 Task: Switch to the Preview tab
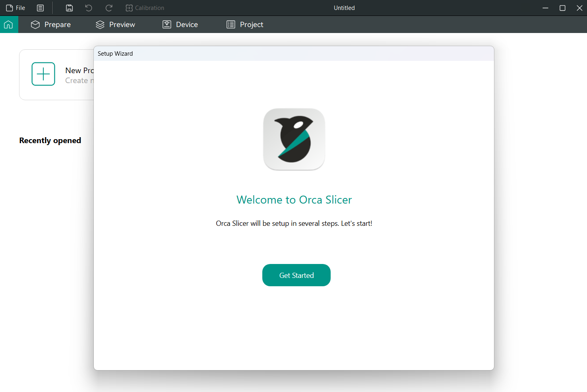[x=116, y=25]
